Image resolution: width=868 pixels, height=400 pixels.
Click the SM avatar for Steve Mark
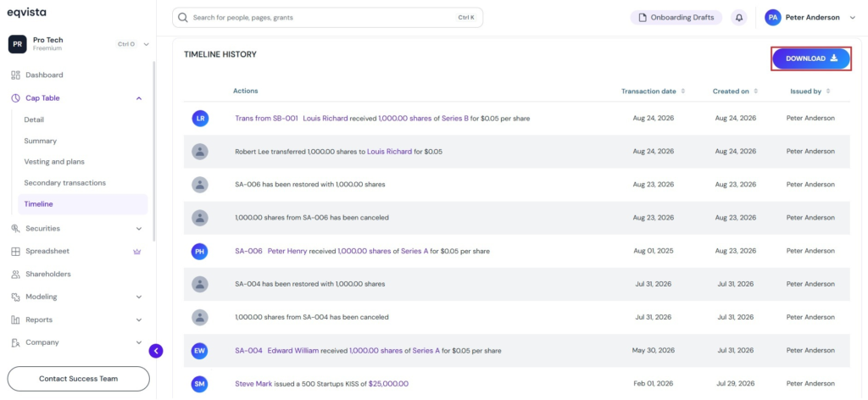click(200, 384)
